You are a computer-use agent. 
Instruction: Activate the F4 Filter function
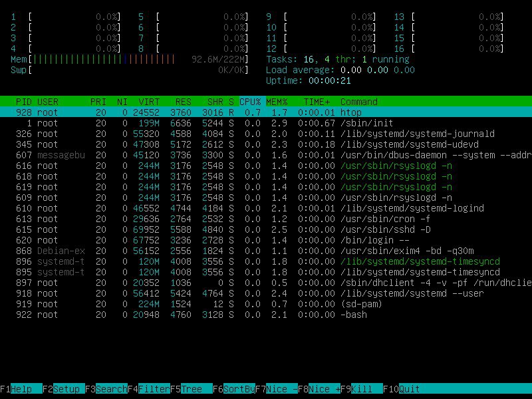149,389
